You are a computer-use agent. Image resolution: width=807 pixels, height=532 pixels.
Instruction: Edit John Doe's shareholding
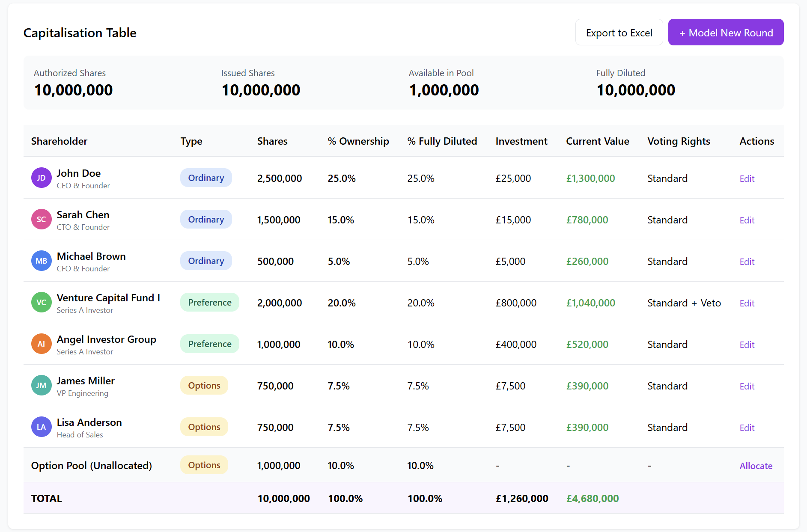point(747,179)
